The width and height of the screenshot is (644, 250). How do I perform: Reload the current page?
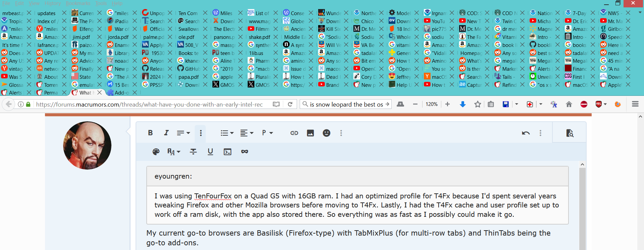click(290, 104)
